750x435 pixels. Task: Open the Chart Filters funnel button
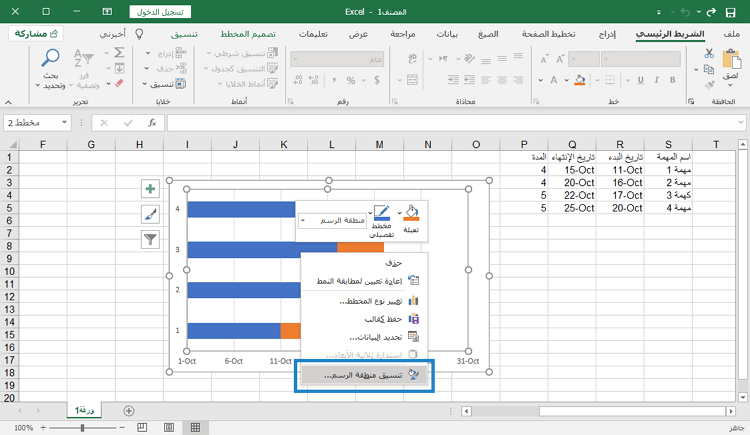151,239
